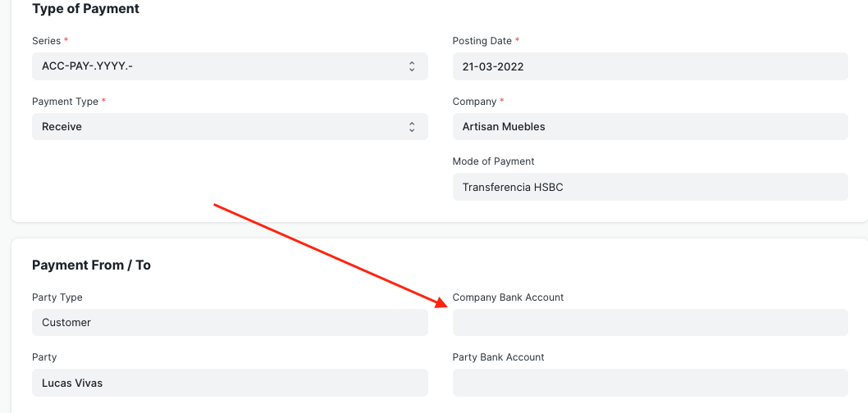Click the Mode of Payment label
868x413 pixels.
(x=493, y=161)
